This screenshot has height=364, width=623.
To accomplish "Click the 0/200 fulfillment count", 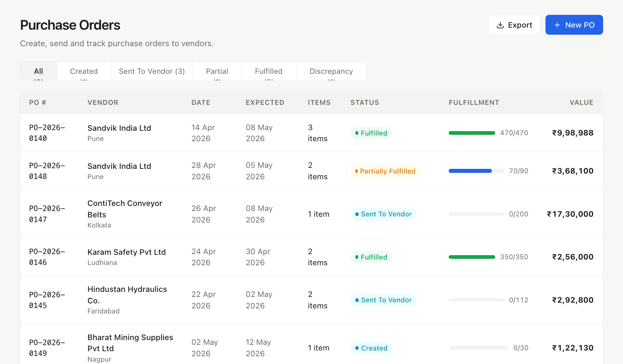I will (518, 214).
